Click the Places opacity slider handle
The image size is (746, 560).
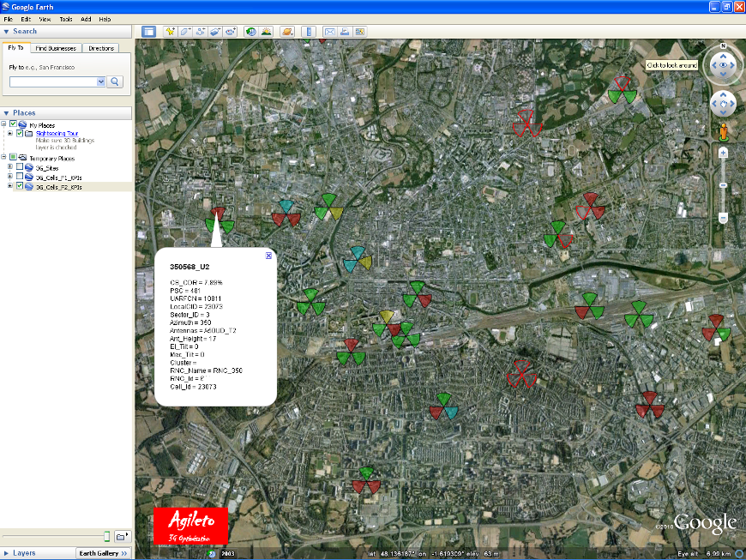(107, 536)
